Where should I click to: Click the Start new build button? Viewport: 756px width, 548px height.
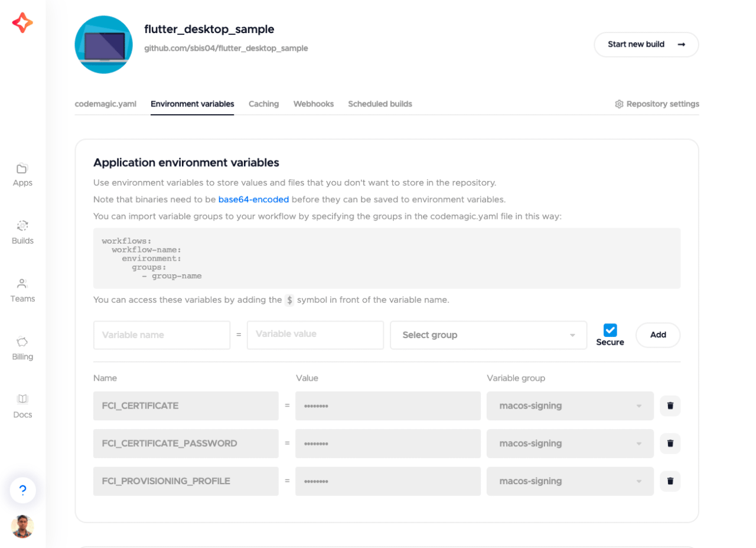coord(646,44)
